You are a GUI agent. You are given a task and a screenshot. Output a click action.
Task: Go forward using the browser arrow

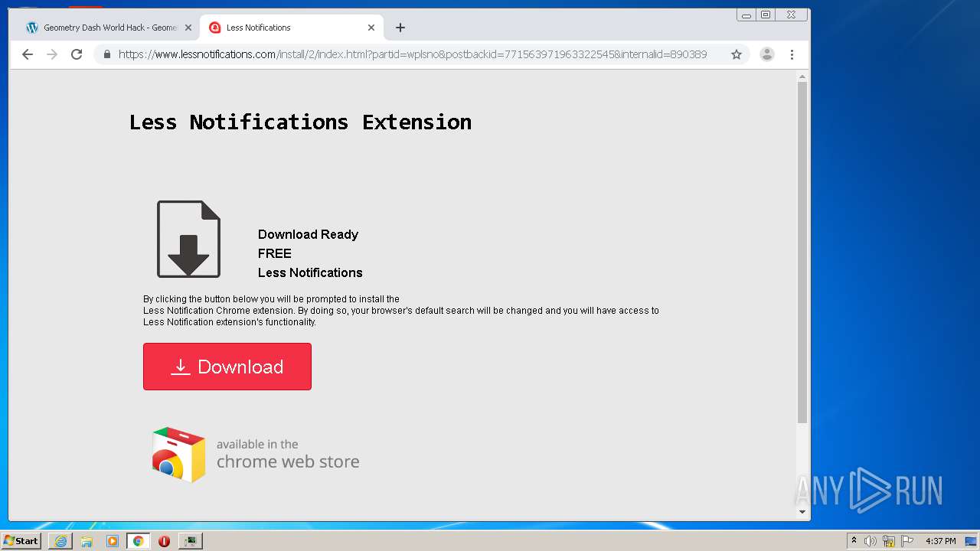click(x=52, y=54)
